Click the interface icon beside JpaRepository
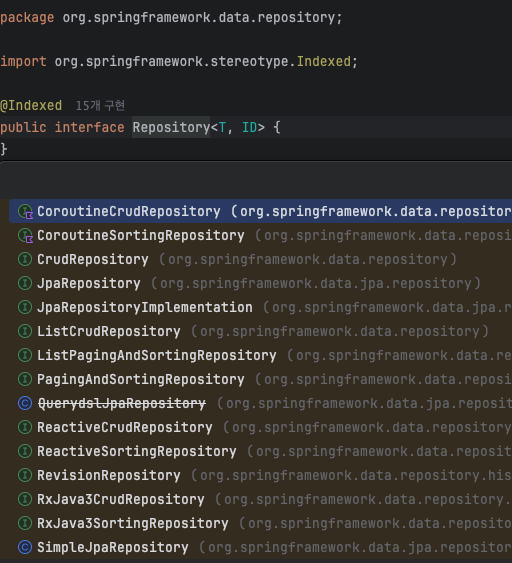 click(25, 283)
